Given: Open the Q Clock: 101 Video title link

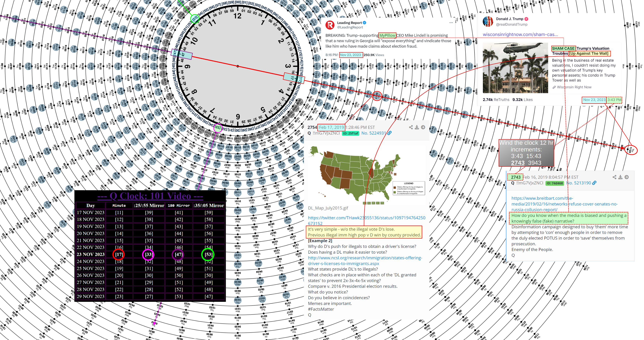Looking at the screenshot, I should 150,196.
